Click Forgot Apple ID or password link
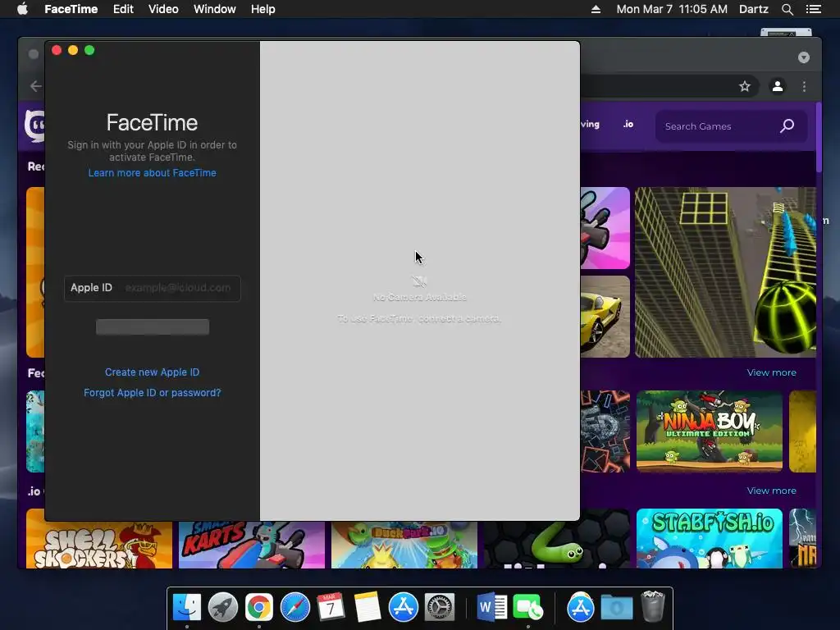Screen dimensions: 840x630 [152, 393]
